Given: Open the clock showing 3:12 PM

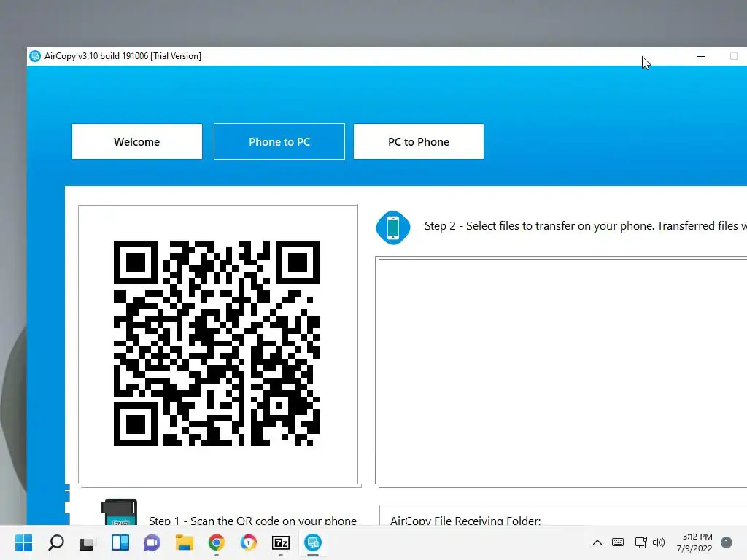Looking at the screenshot, I should click(694, 542).
